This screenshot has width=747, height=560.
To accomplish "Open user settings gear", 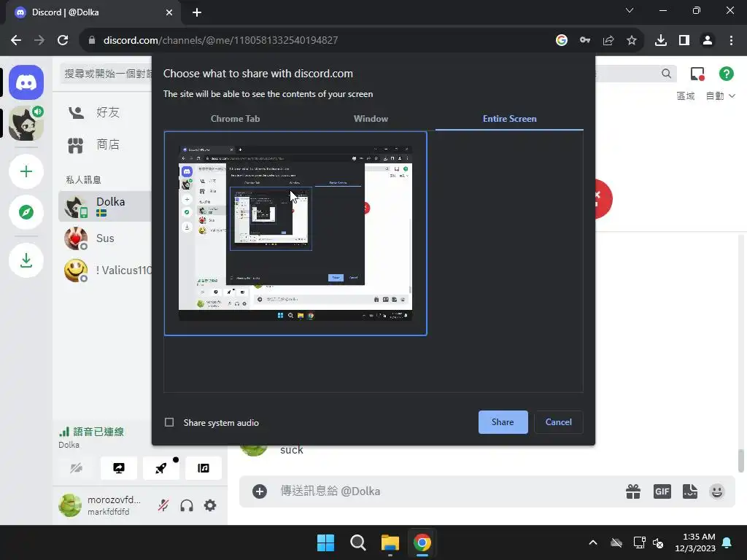I will pyautogui.click(x=210, y=505).
